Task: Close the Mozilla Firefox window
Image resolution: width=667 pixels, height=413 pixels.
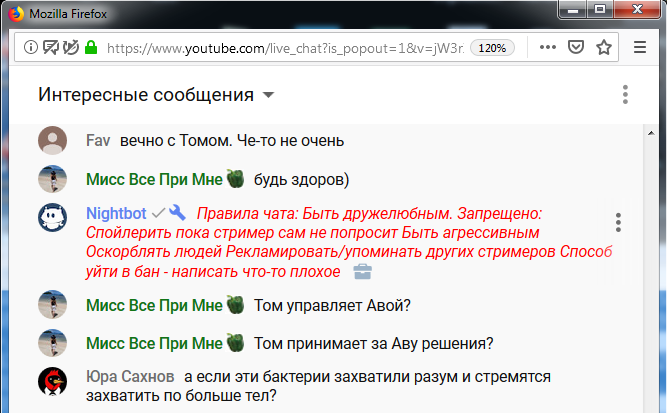Action: (637, 10)
